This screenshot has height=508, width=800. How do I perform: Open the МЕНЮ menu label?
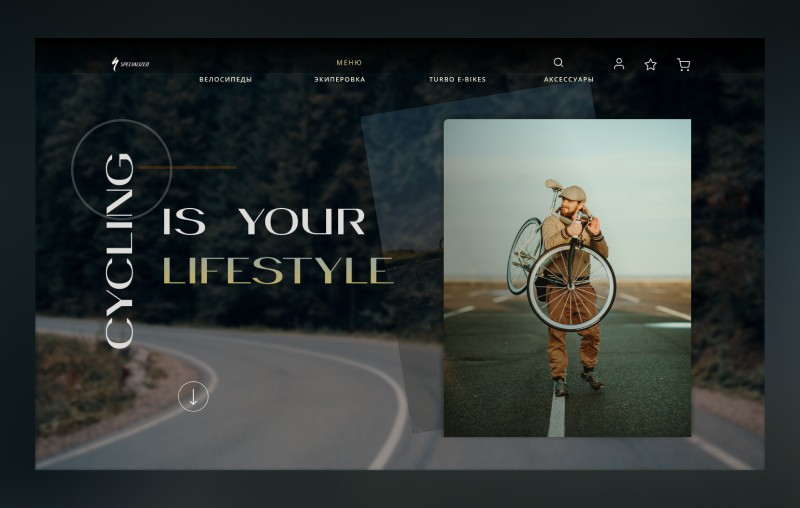point(349,63)
